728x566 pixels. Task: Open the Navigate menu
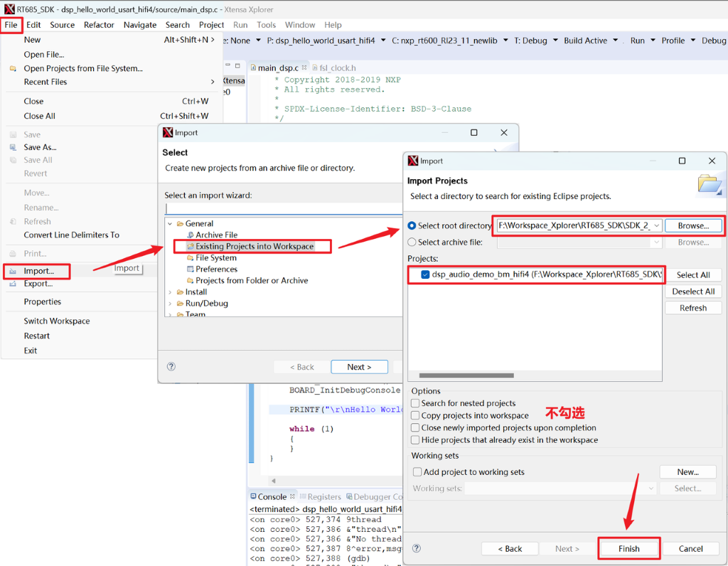139,25
